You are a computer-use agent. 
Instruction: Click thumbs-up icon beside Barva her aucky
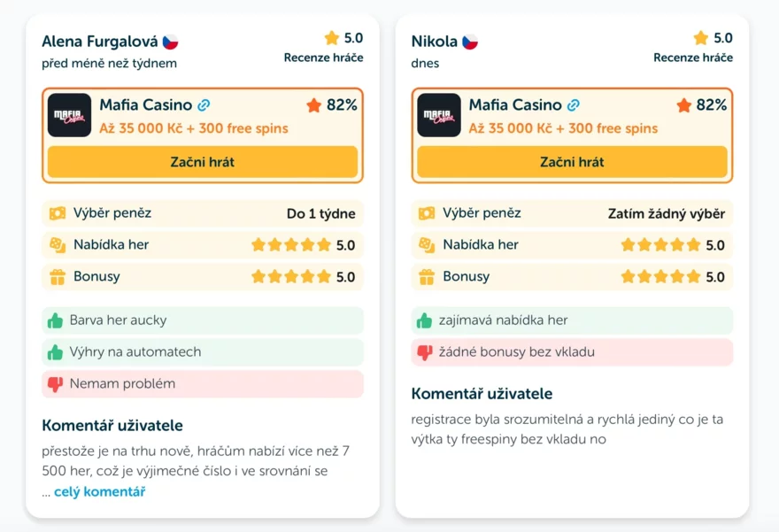[x=56, y=320]
